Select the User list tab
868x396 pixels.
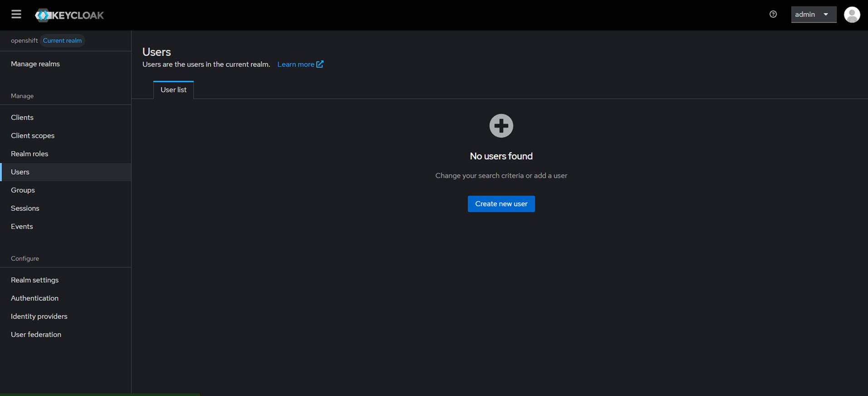click(x=173, y=90)
